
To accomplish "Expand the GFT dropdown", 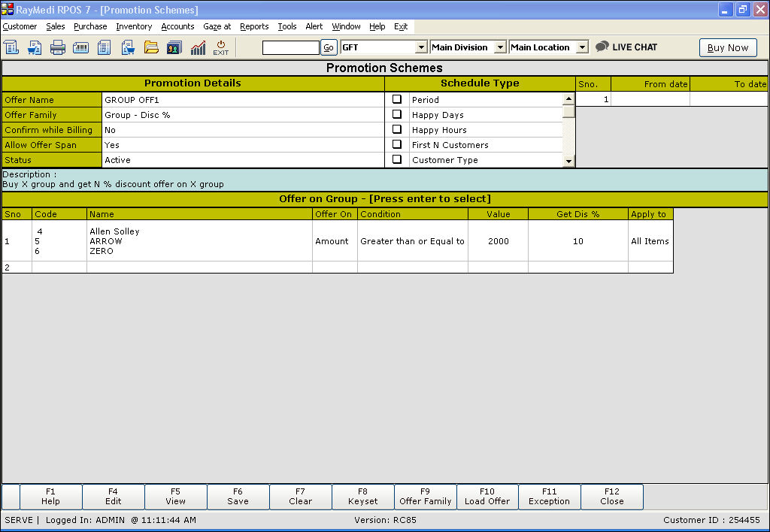I will [x=421, y=47].
